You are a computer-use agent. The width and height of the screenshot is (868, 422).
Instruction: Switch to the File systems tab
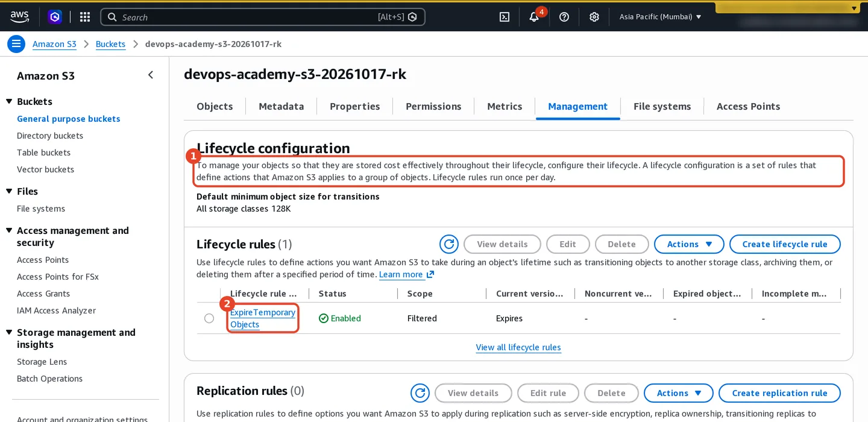pyautogui.click(x=662, y=106)
